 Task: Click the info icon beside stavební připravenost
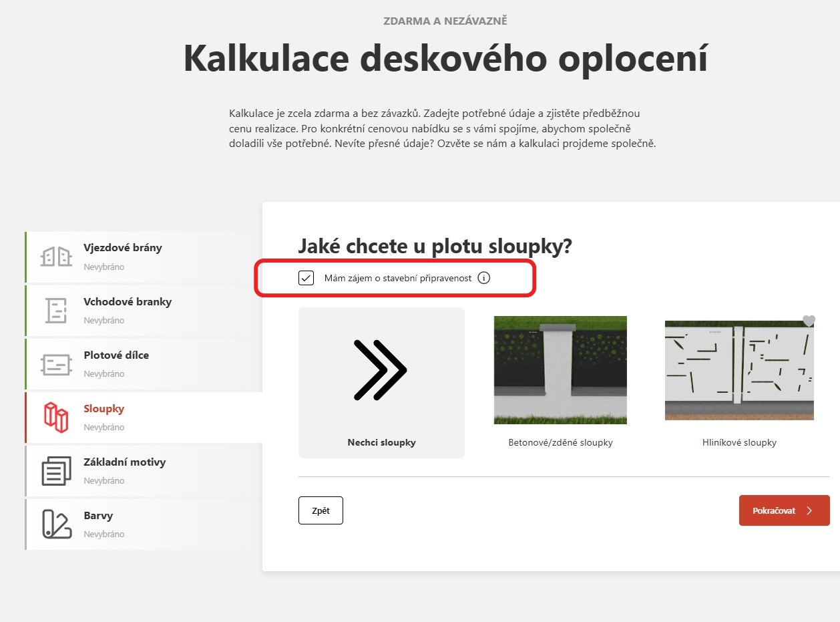coord(484,278)
